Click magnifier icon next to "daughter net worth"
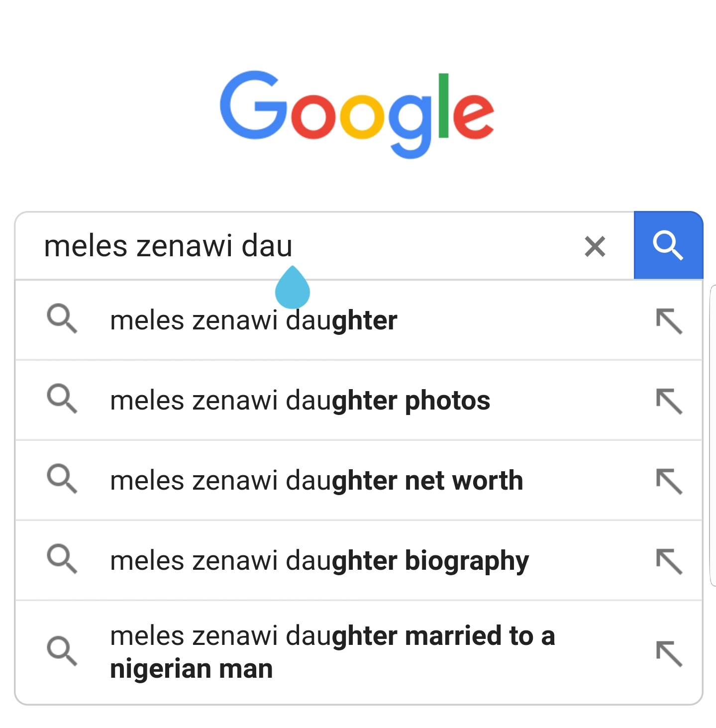716x728 pixels. [x=62, y=479]
